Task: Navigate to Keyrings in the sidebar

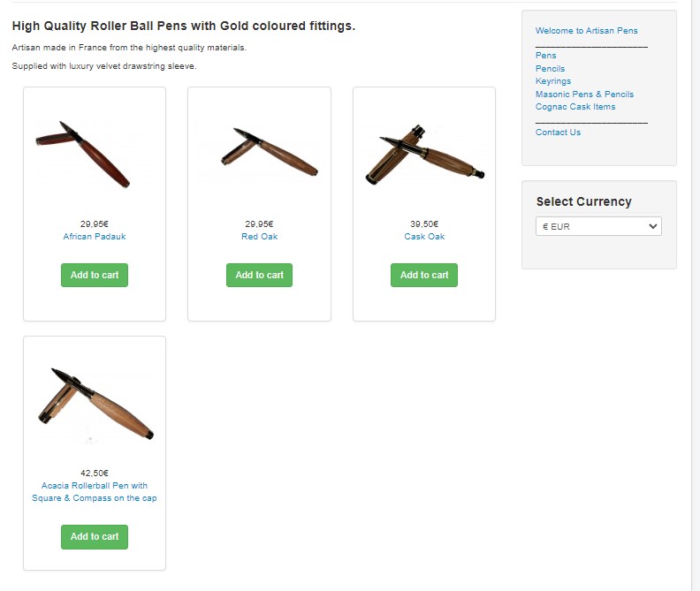Action: pos(553,81)
